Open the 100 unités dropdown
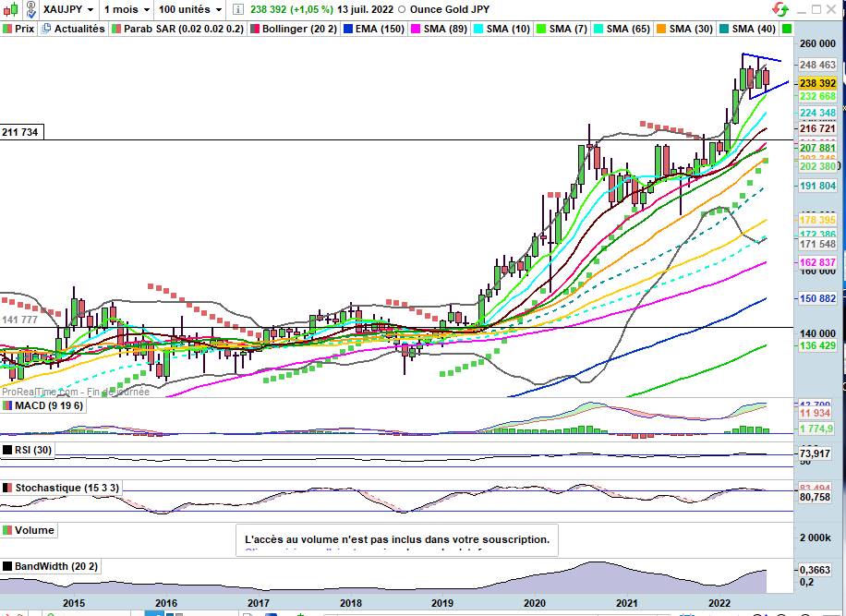The image size is (846, 616). [190, 9]
